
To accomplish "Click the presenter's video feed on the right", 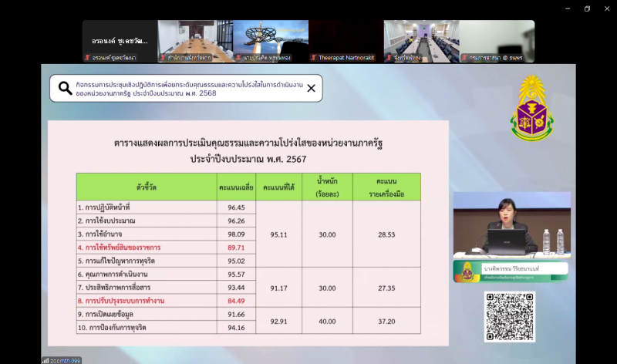I will click(x=511, y=224).
